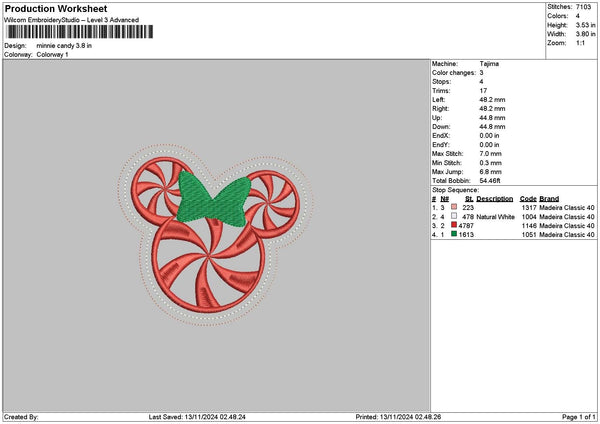Click the 'St.' column header
The width and height of the screenshot is (600, 424).
[x=470, y=199]
